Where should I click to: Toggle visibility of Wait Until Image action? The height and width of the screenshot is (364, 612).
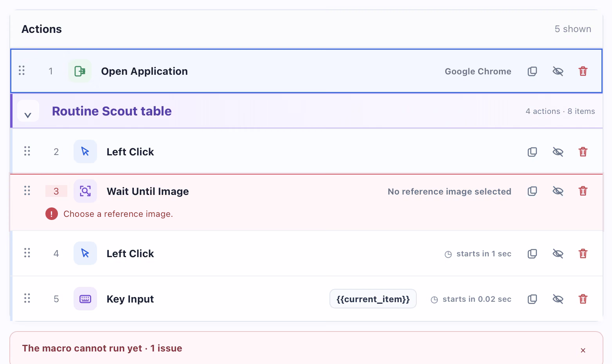coord(558,191)
